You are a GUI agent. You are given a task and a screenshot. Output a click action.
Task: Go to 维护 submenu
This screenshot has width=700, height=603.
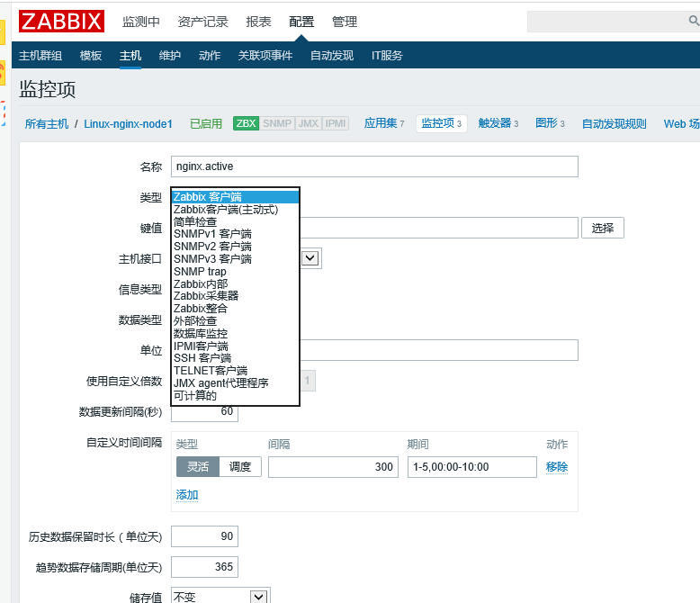[170, 56]
